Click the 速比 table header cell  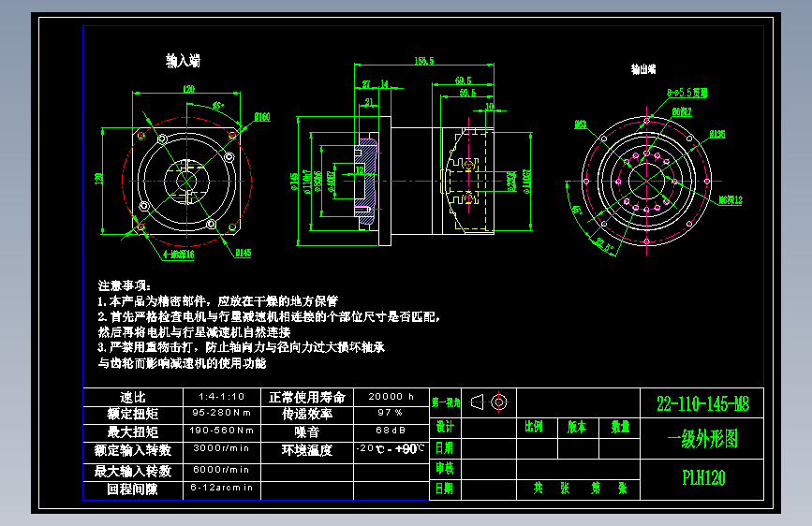(133, 397)
